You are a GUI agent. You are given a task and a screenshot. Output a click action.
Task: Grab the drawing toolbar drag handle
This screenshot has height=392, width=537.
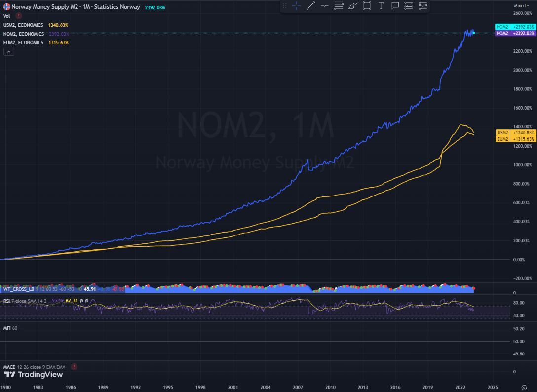(x=285, y=6)
